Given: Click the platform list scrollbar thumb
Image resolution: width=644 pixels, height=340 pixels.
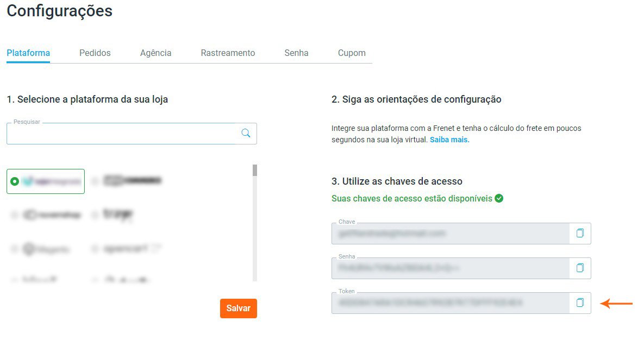Looking at the screenshot, I should pyautogui.click(x=255, y=171).
